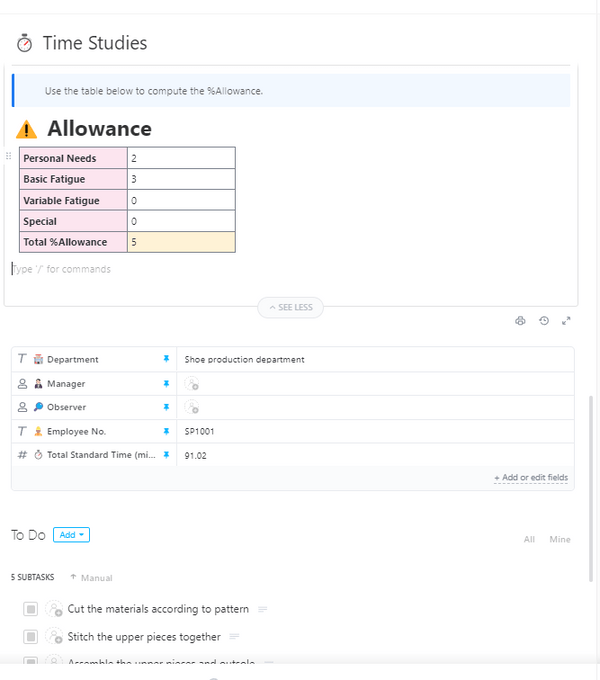The height and width of the screenshot is (680, 600).
Task: Open the description history icon
Action: pyautogui.click(x=543, y=321)
